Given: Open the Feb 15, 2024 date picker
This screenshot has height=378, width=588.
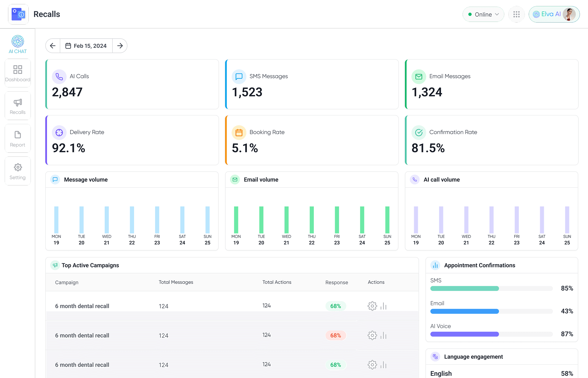Looking at the screenshot, I should (86, 46).
